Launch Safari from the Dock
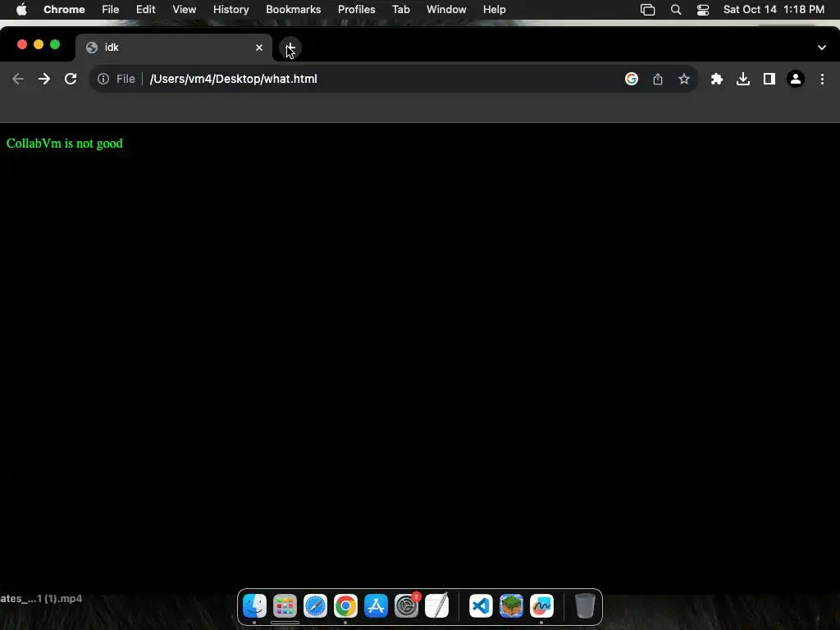 (x=315, y=606)
